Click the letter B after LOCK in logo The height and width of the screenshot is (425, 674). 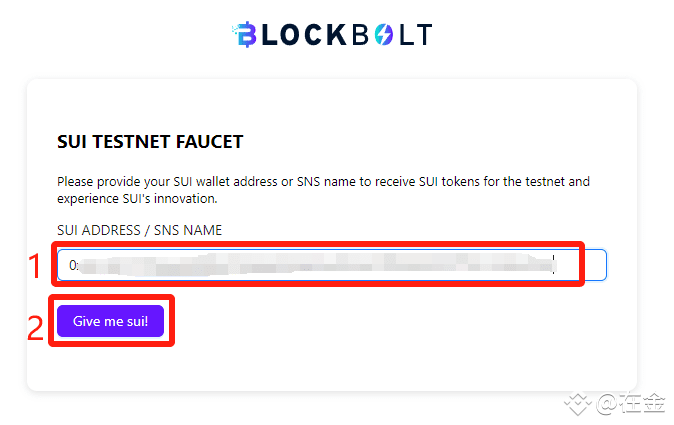(361, 35)
